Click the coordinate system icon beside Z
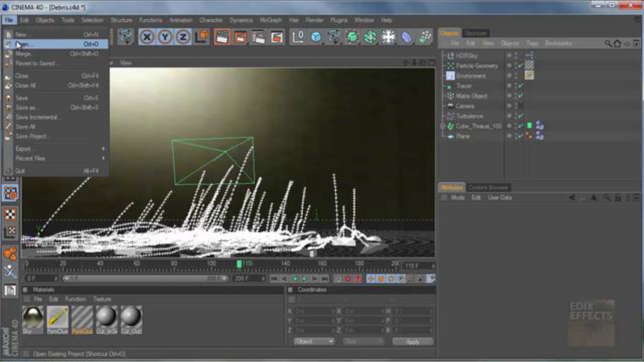 (x=202, y=37)
